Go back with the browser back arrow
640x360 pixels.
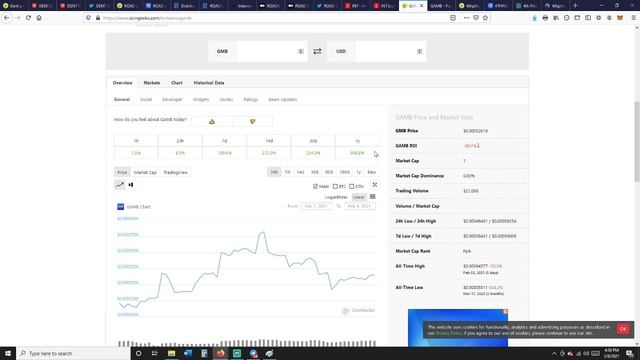[7, 18]
